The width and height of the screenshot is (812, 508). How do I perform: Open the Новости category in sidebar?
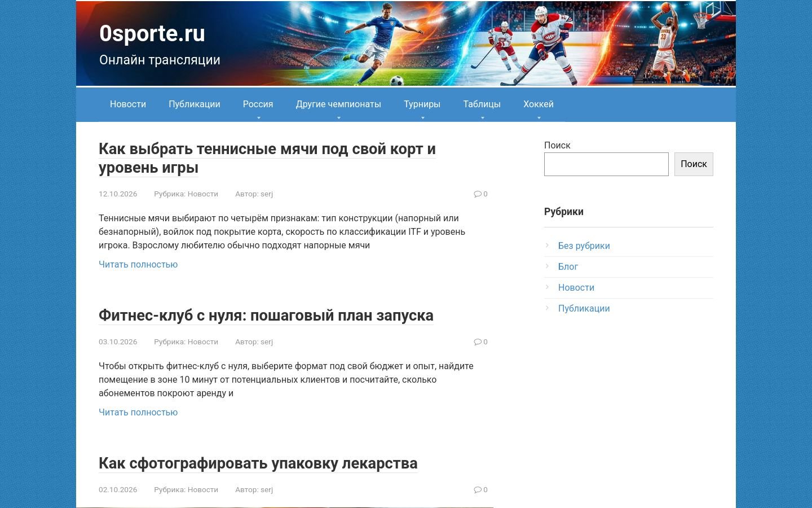(576, 287)
